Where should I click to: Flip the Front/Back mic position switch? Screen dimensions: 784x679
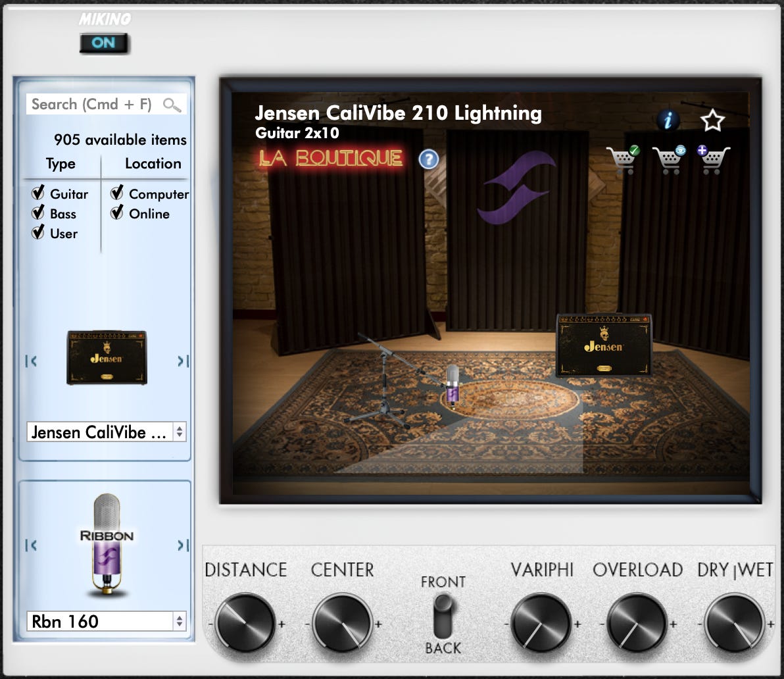(x=443, y=615)
